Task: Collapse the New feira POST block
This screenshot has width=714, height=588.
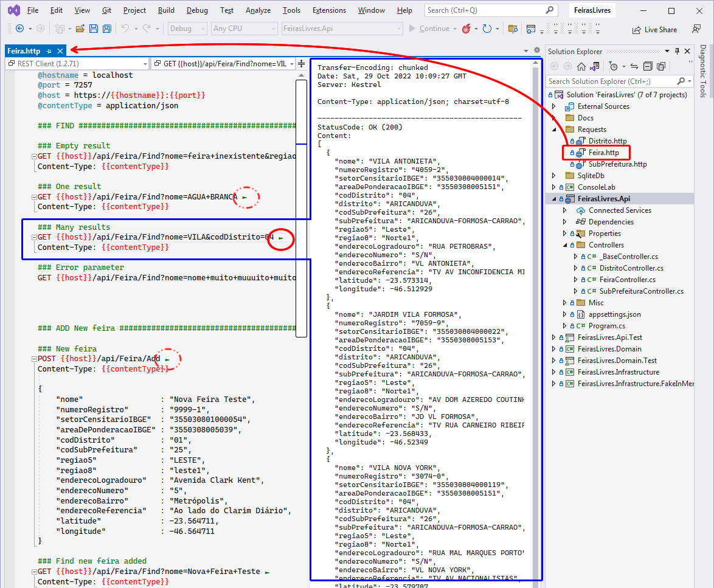Action: tap(34, 359)
